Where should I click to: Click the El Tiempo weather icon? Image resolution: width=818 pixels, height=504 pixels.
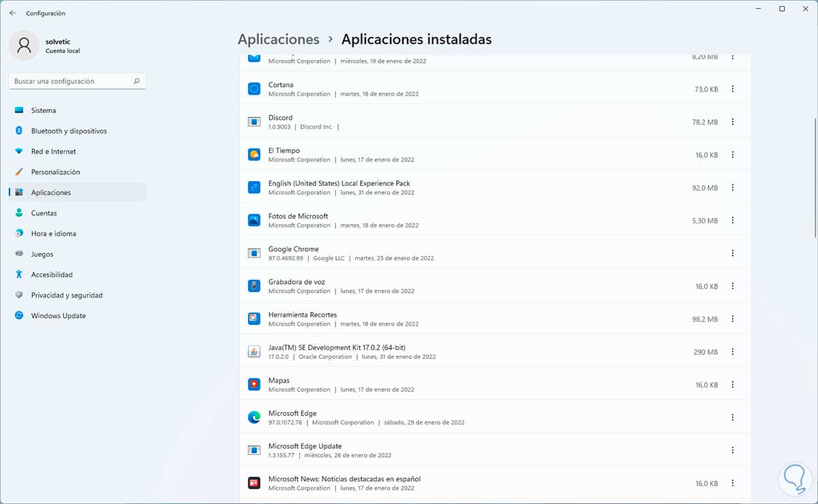point(254,155)
